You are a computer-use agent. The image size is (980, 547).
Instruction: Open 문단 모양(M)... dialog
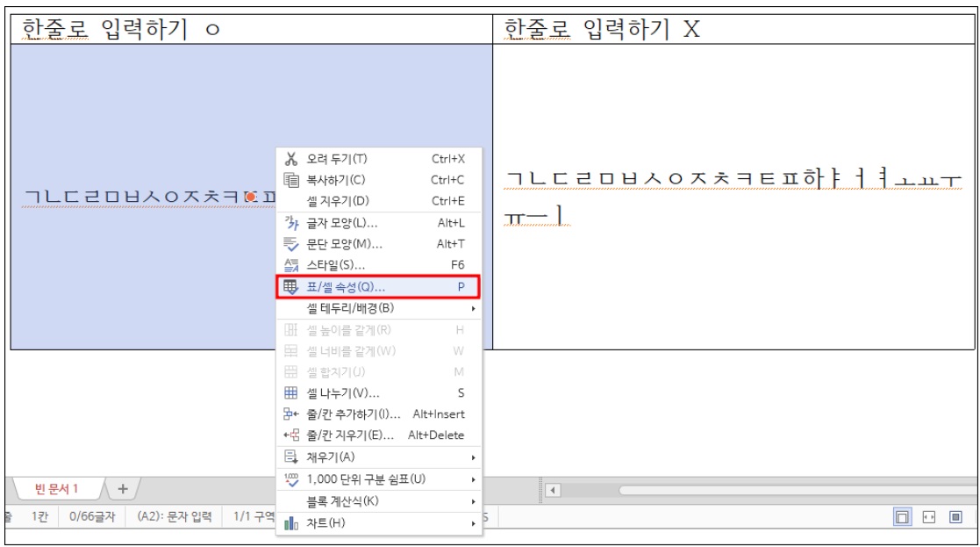point(379,244)
